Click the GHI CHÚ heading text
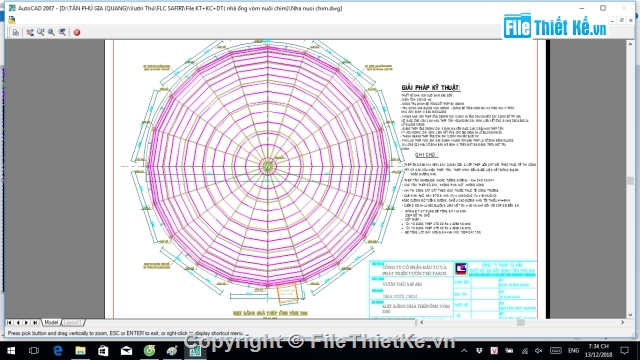The image size is (640, 360). coord(426,155)
